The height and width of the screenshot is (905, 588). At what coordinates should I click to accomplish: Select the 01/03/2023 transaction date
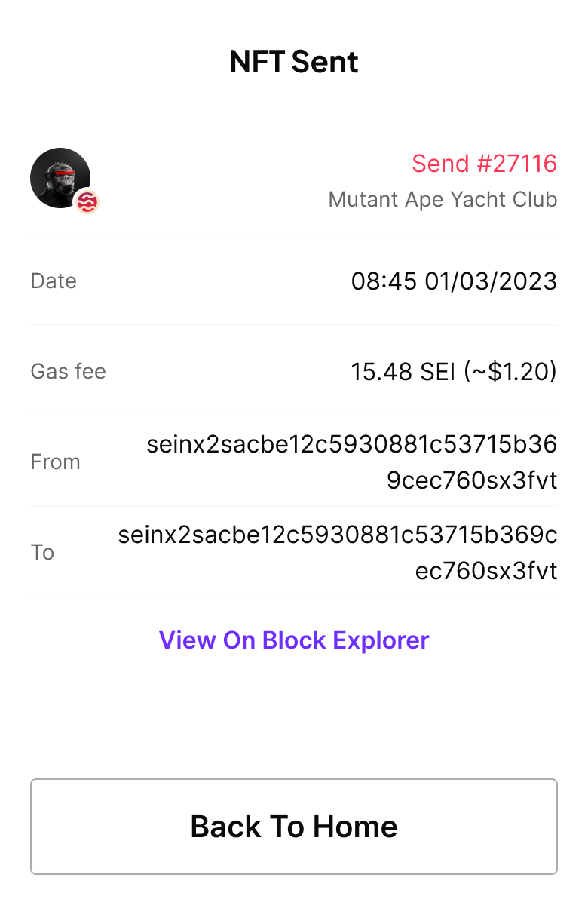[491, 281]
